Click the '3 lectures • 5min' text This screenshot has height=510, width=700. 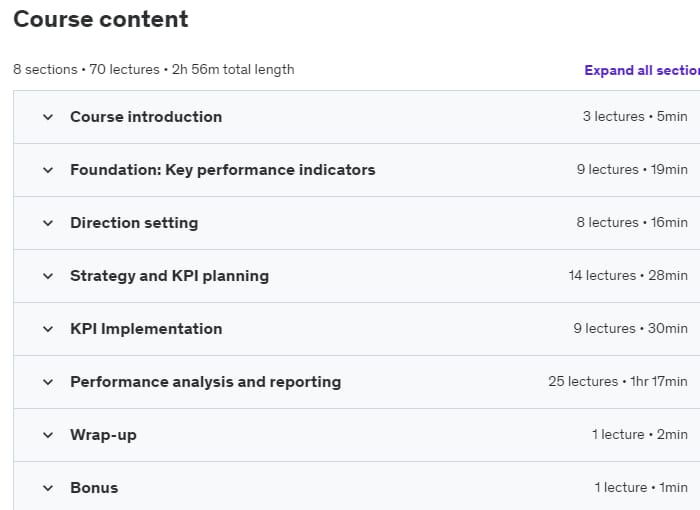[x=635, y=117]
